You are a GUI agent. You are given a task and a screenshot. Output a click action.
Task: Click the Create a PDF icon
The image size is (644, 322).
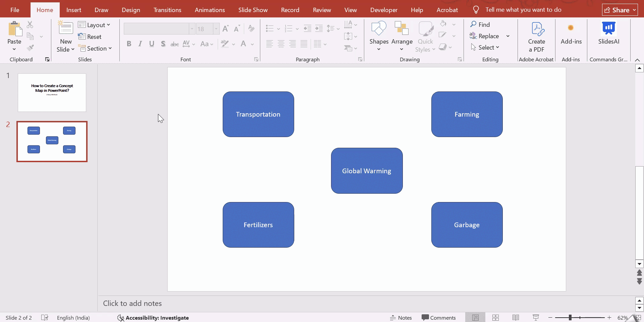pyautogui.click(x=537, y=29)
